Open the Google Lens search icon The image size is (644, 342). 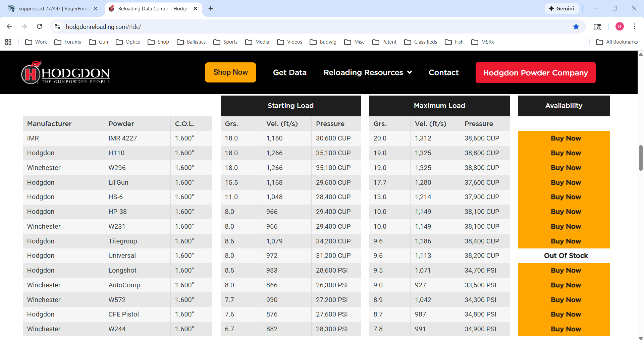597,26
